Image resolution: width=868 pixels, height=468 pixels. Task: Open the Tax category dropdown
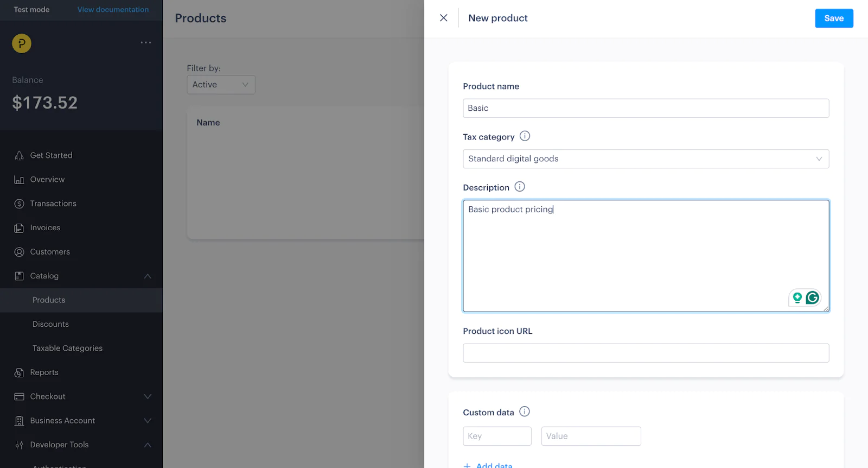click(646, 159)
